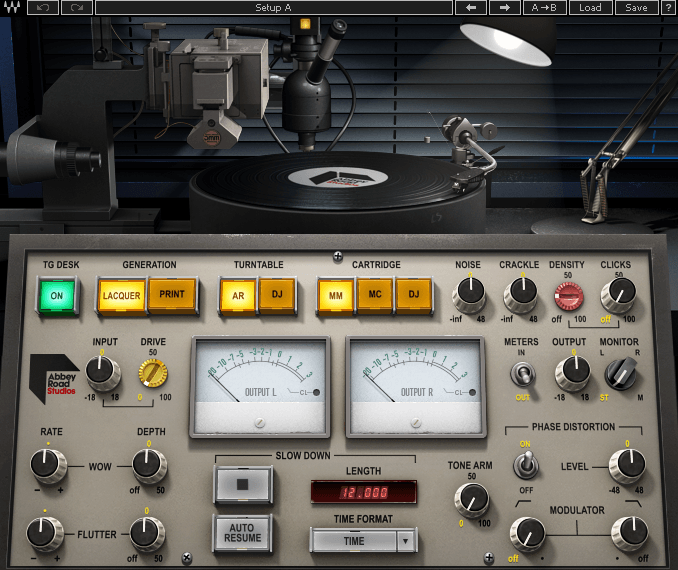Click the red Density knob
The width and height of the screenshot is (678, 570).
569,296
